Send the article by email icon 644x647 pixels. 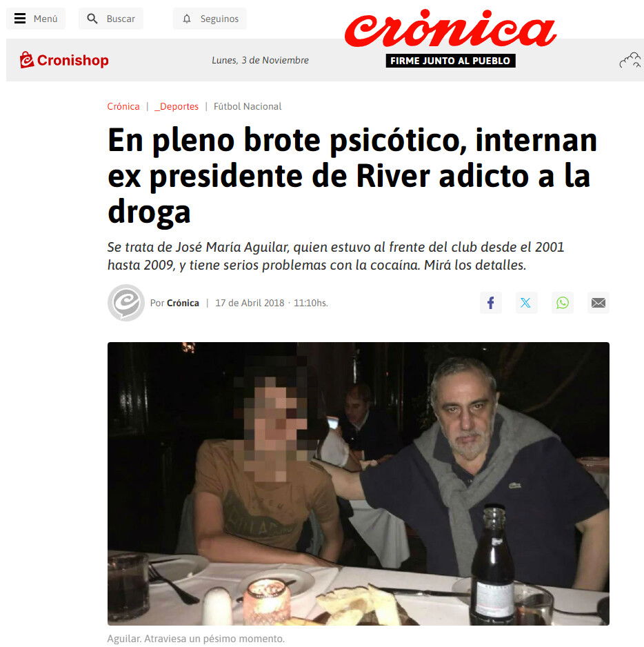pyautogui.click(x=598, y=303)
